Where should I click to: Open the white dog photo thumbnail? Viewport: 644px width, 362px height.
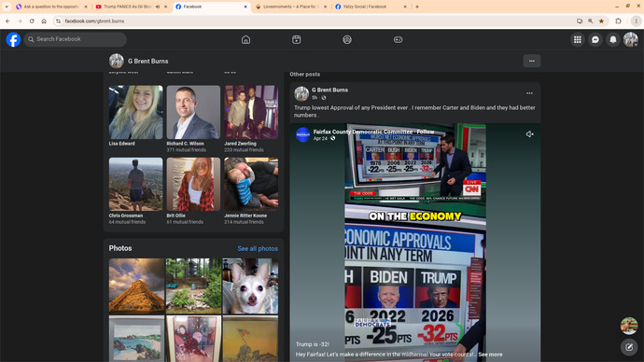coord(250,285)
